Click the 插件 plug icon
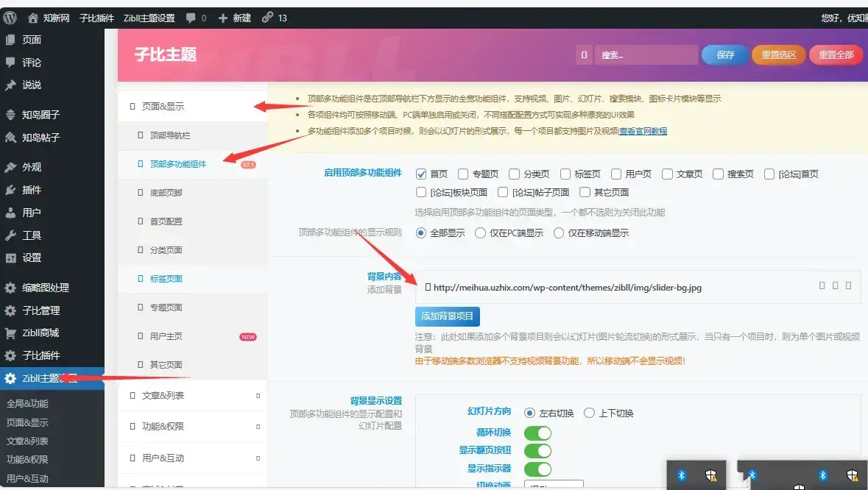The image size is (868, 490). [10, 190]
